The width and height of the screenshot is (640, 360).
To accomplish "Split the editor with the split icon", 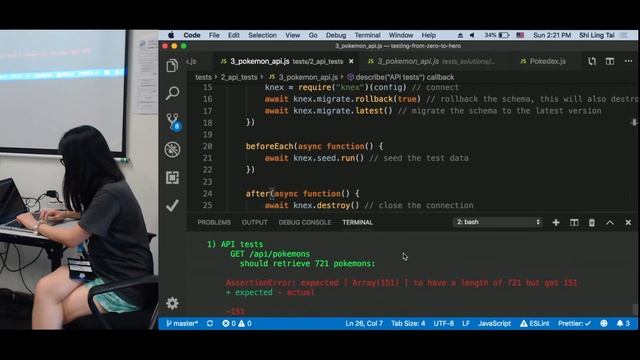I will coord(610,61).
